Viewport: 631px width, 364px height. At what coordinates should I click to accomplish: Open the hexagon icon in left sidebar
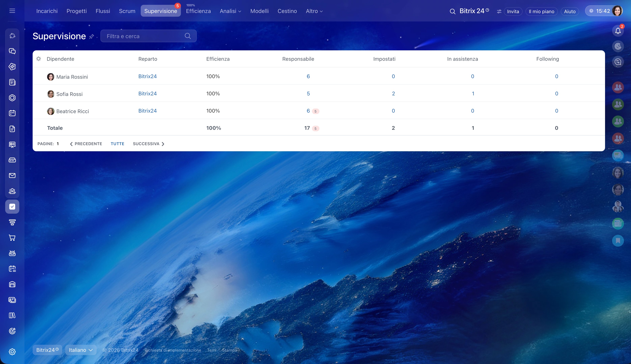[x=12, y=98]
